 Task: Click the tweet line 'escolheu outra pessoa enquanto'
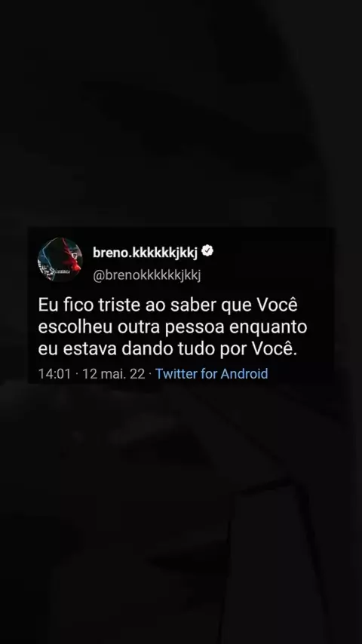(x=173, y=328)
